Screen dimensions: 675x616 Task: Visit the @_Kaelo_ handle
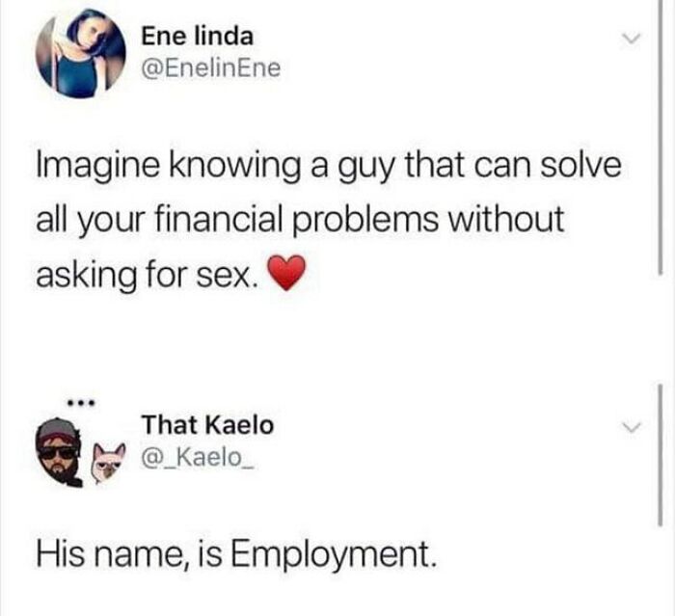tap(199, 458)
